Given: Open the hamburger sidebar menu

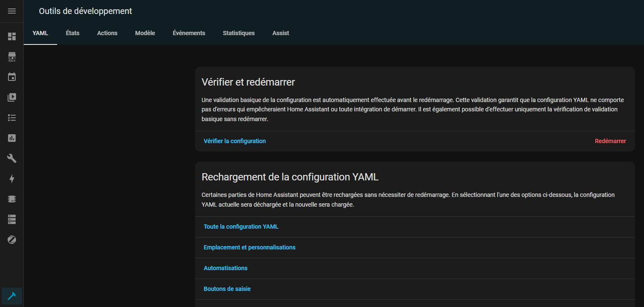Looking at the screenshot, I should (12, 11).
